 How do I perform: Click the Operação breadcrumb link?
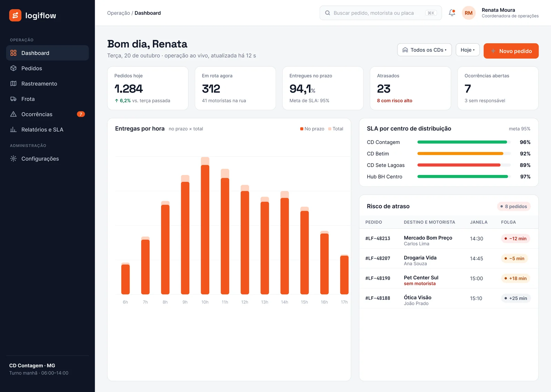pos(118,13)
